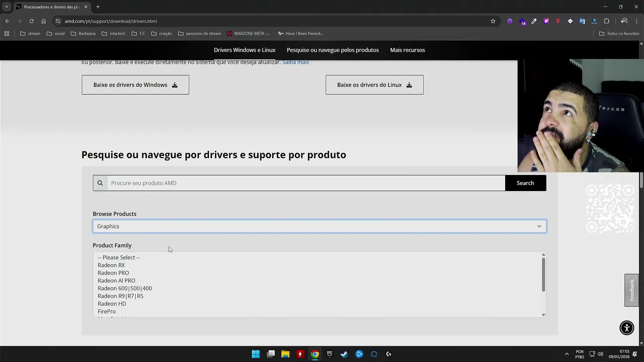Open File Explorer from the taskbar
This screenshot has width=644, height=362.
coord(285,354)
